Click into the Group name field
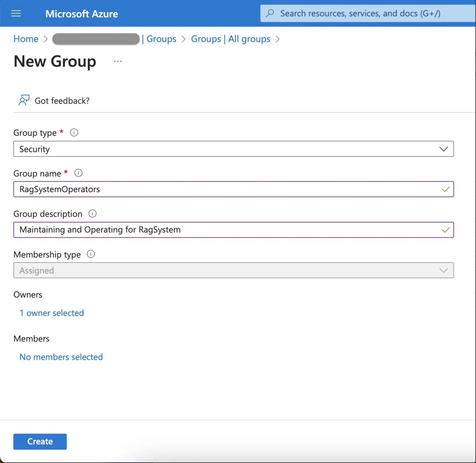This screenshot has width=476, height=463. coord(228,189)
